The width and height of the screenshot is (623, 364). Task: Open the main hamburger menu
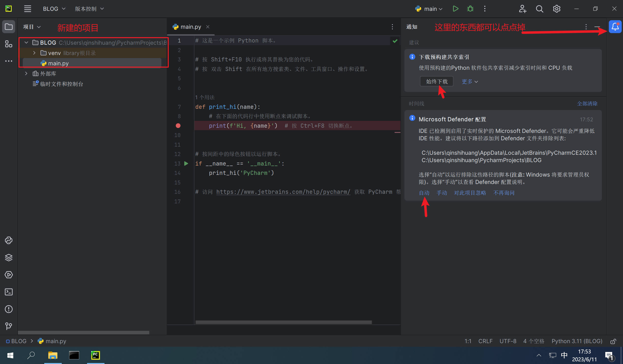pos(28,9)
